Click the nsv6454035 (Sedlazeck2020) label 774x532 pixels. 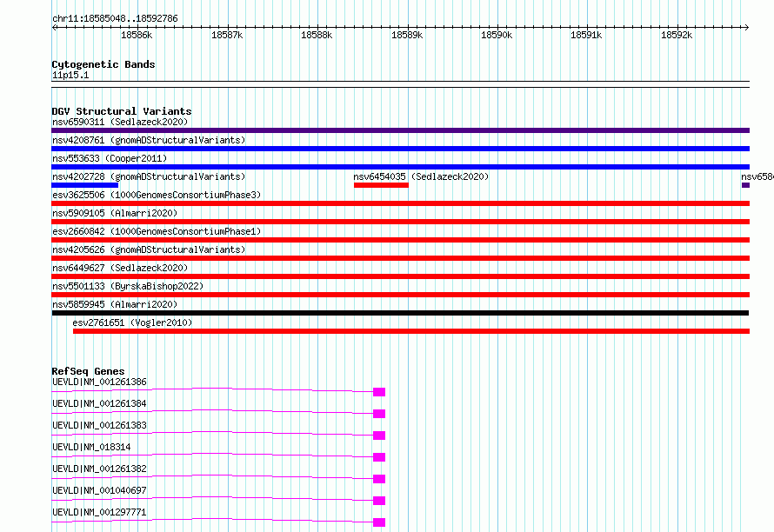tap(421, 176)
